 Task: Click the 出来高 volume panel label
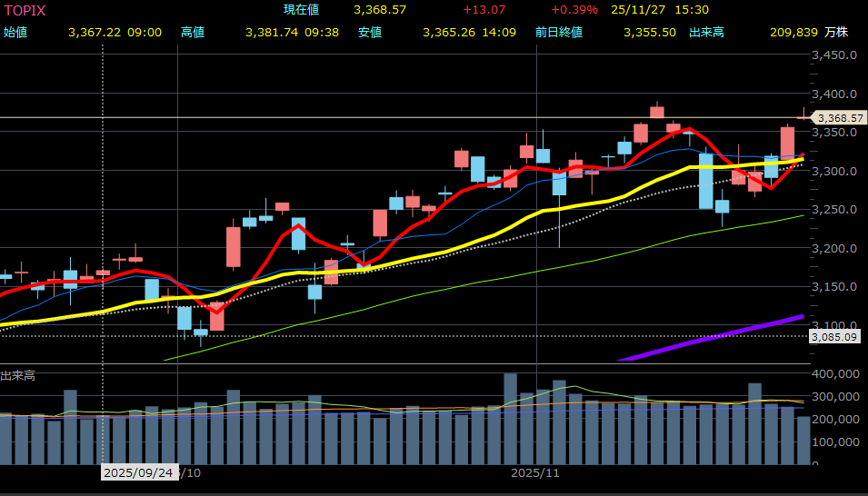[x=18, y=375]
